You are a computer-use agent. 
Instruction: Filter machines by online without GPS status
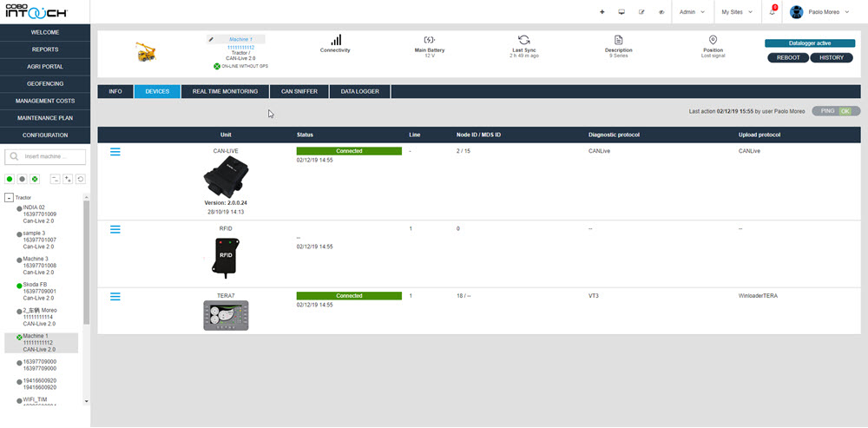point(35,179)
